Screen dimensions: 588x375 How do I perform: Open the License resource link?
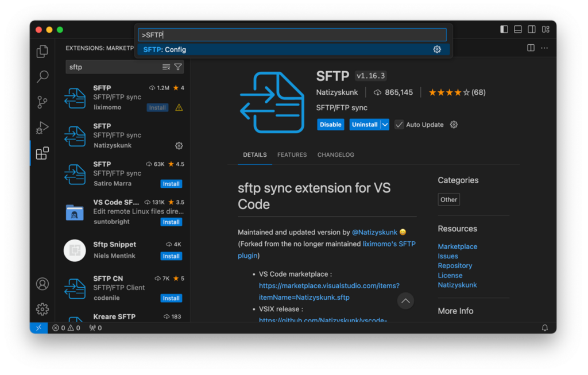click(x=450, y=275)
